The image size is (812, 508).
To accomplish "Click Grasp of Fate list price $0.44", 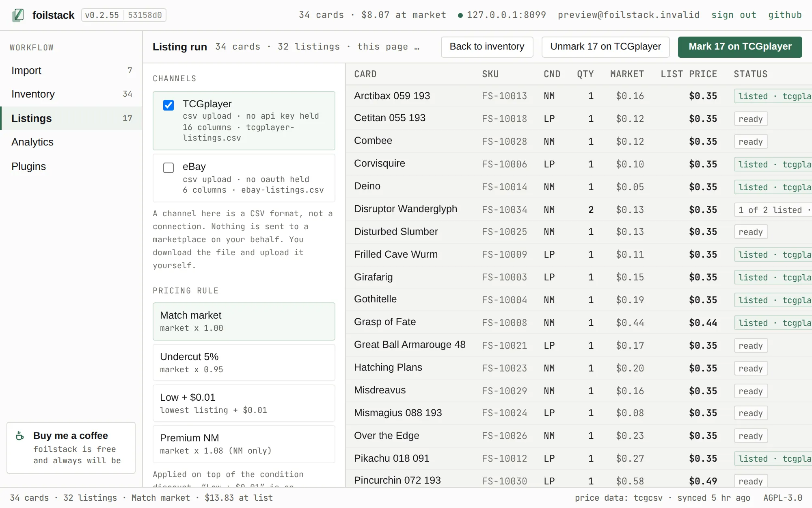I will [x=703, y=323].
